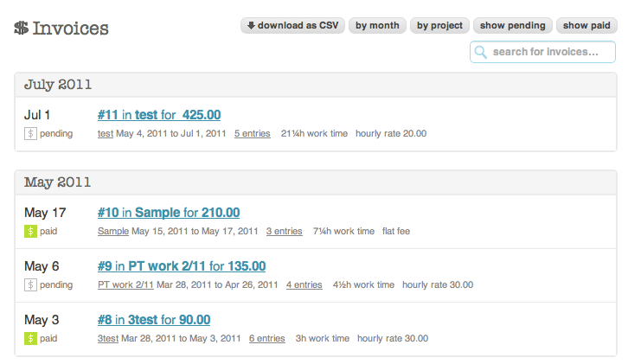Group invoices by project
628x364 pixels.
tap(439, 26)
